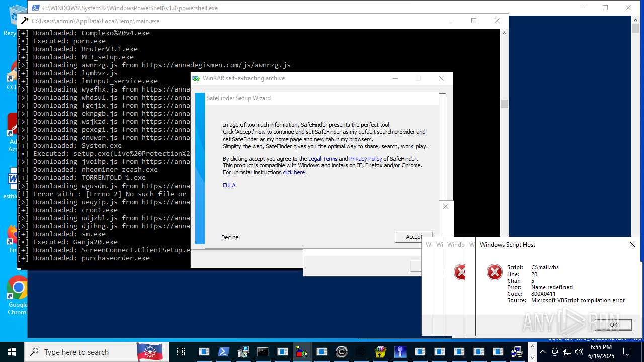Minimize the WinRAR self-extracting archive window
Viewport: 644px width, 362px height.
[395, 78]
